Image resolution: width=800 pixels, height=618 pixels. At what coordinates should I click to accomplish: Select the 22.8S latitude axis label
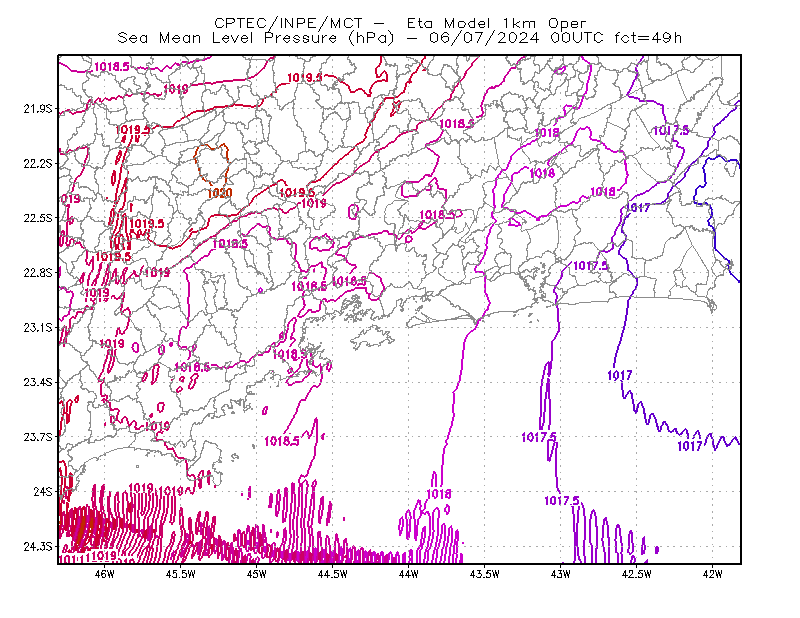click(x=38, y=273)
